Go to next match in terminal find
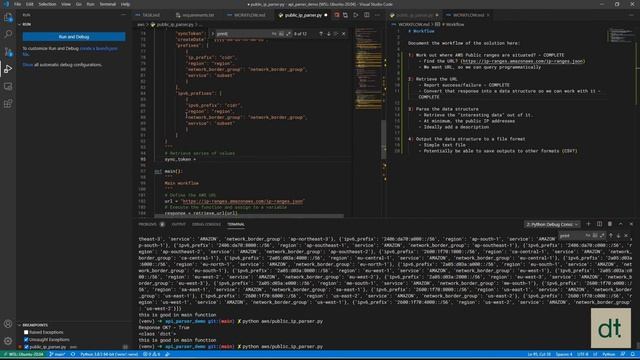The width and height of the screenshot is (640, 360). click(618, 236)
